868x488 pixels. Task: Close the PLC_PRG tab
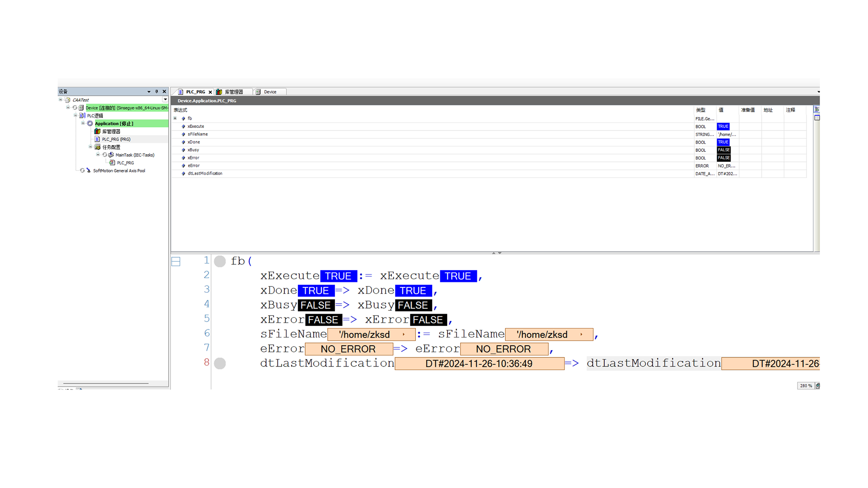point(210,92)
